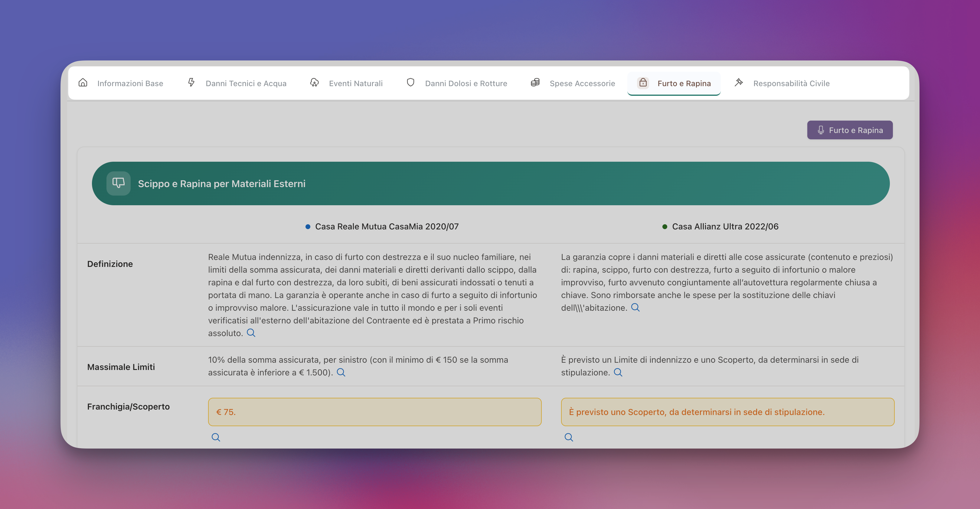Click the coins icon for Spese Accessorie
The image size is (980, 509).
535,83
